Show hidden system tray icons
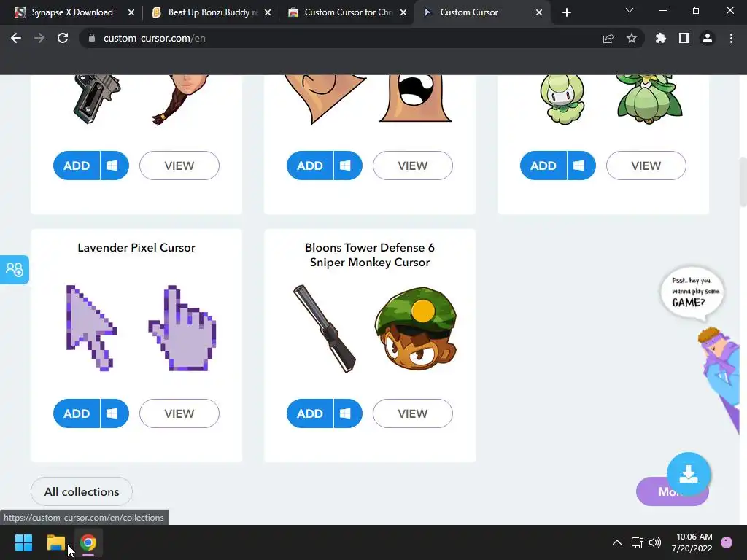747x560 pixels. click(x=616, y=542)
